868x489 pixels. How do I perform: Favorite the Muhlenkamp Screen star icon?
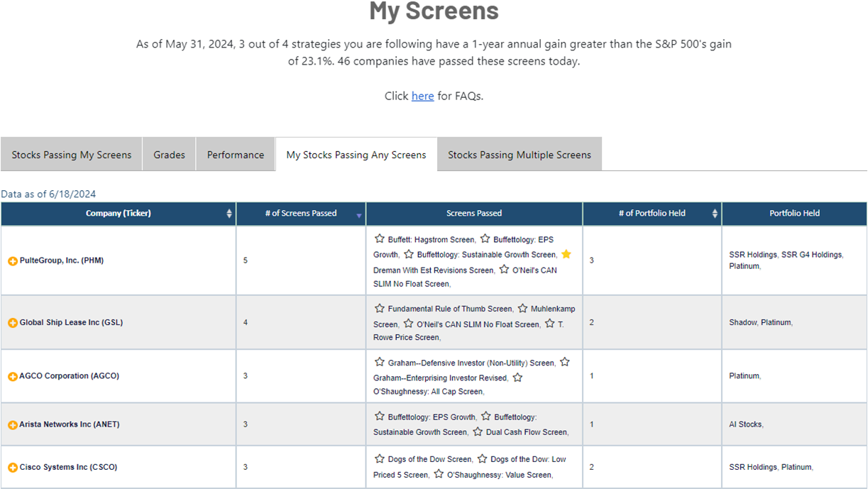coord(522,308)
